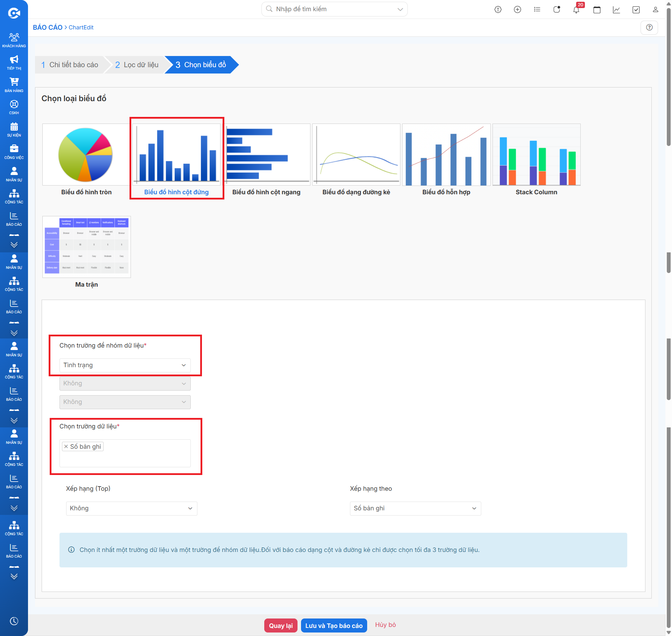Open the user profile icon
This screenshot has height=636, width=672.
point(656,9)
